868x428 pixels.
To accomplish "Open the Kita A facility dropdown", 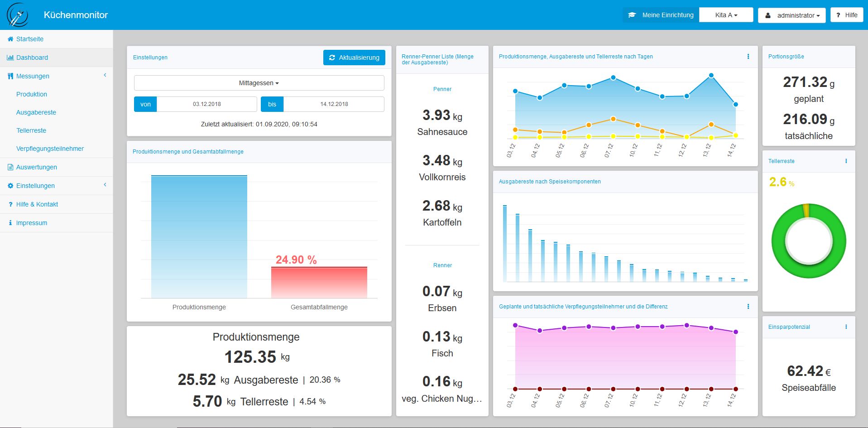I will (x=726, y=15).
